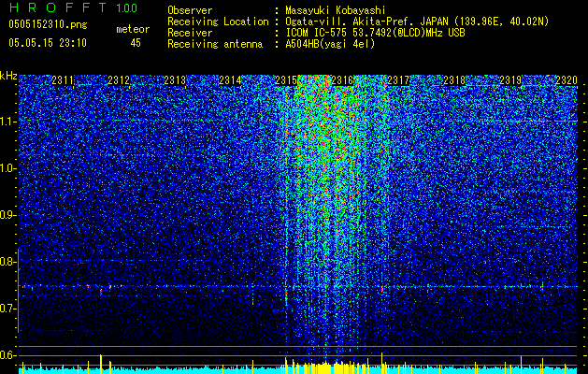Click the kHz axis unit label
588x374 pixels.
point(8,76)
